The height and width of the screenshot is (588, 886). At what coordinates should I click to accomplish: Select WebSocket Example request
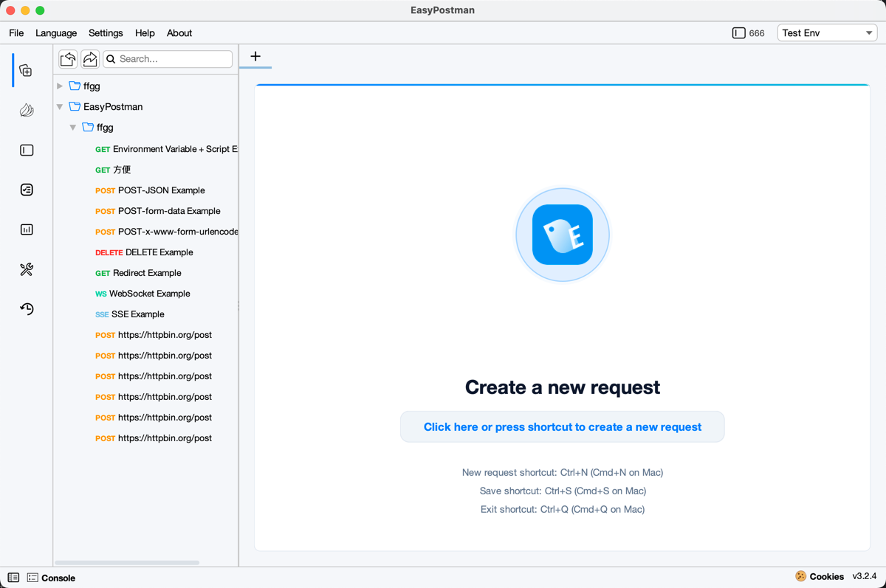point(142,294)
